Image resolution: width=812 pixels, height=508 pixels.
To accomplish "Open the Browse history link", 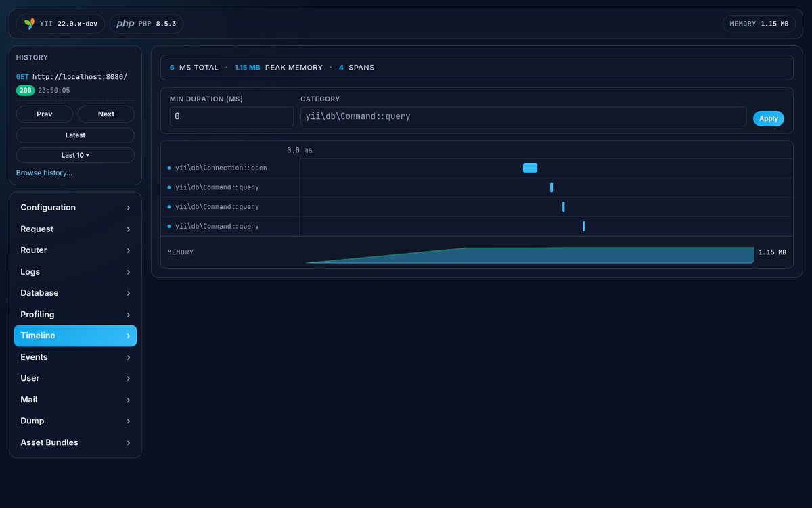I will (44, 173).
